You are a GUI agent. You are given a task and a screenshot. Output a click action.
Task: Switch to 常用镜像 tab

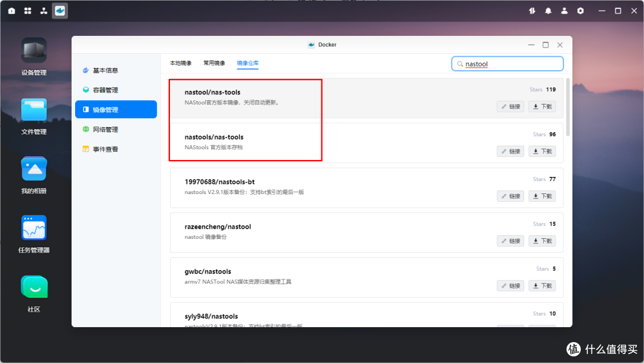(214, 63)
